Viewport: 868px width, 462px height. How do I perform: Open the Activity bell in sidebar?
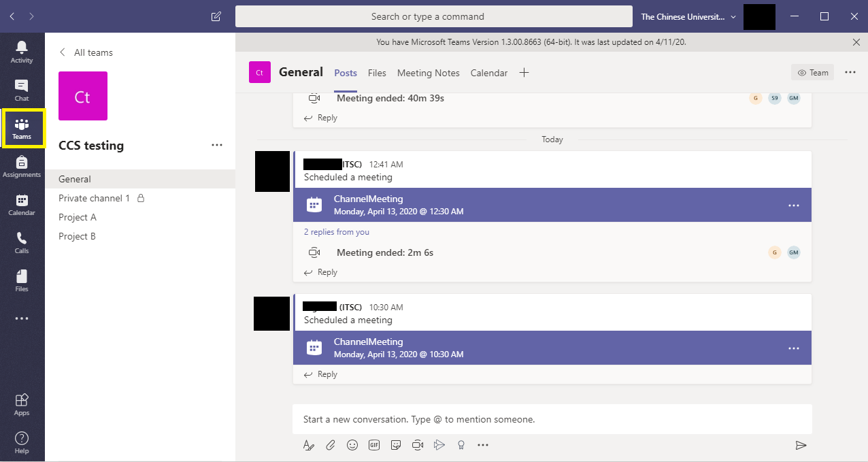pyautogui.click(x=22, y=52)
